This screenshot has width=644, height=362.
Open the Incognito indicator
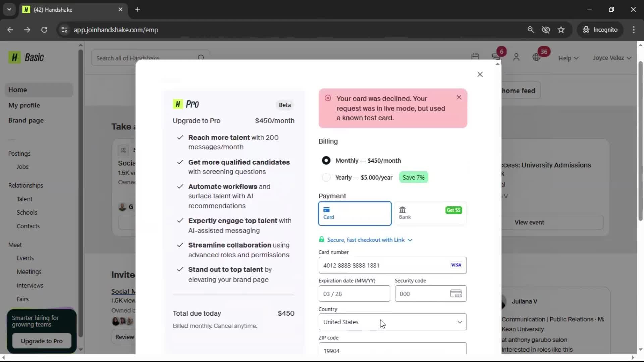(x=600, y=30)
